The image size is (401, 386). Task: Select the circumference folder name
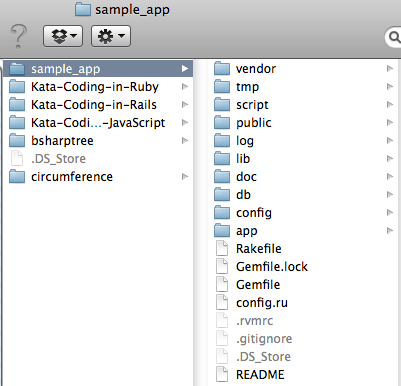(72, 177)
